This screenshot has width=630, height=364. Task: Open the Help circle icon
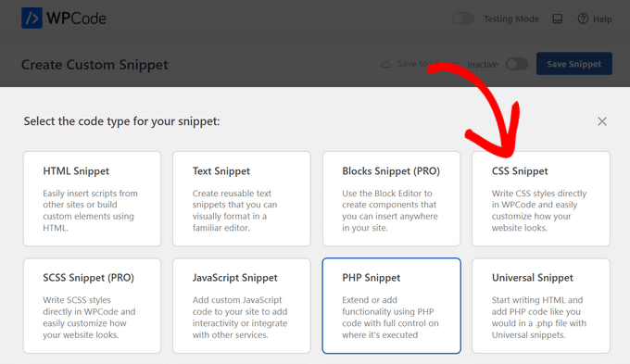pyautogui.click(x=583, y=19)
